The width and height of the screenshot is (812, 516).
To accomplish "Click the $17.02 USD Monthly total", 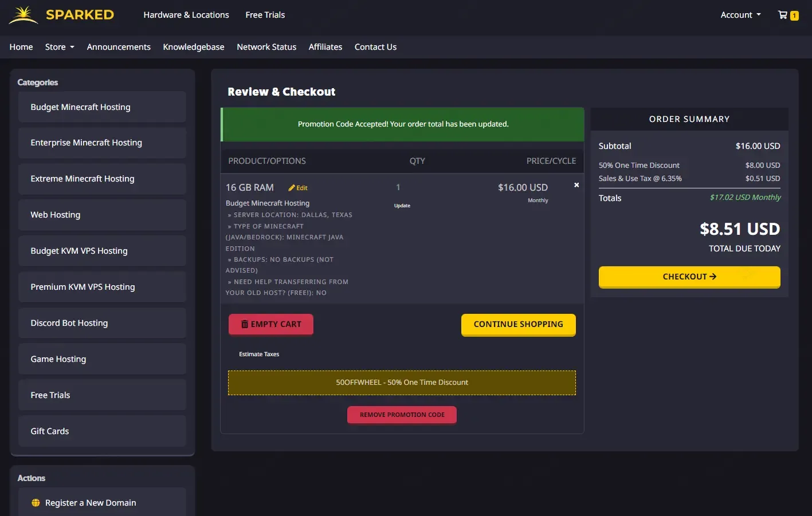I will (745, 198).
